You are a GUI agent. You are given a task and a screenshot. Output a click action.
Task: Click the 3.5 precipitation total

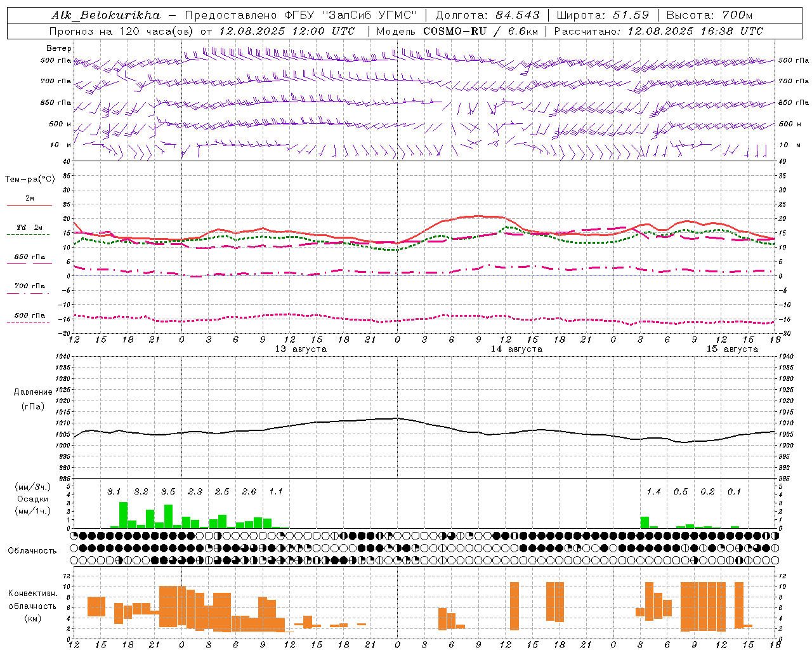click(x=168, y=492)
